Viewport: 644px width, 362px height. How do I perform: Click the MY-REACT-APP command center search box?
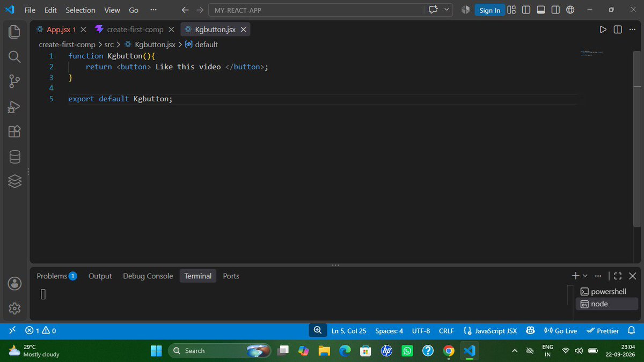316,10
